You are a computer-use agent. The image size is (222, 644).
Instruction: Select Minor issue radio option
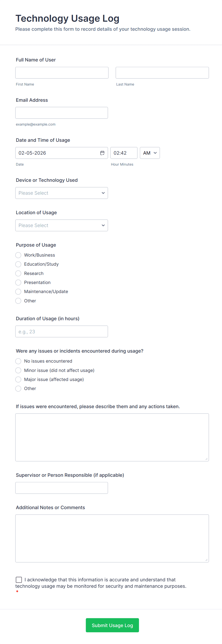[18, 370]
